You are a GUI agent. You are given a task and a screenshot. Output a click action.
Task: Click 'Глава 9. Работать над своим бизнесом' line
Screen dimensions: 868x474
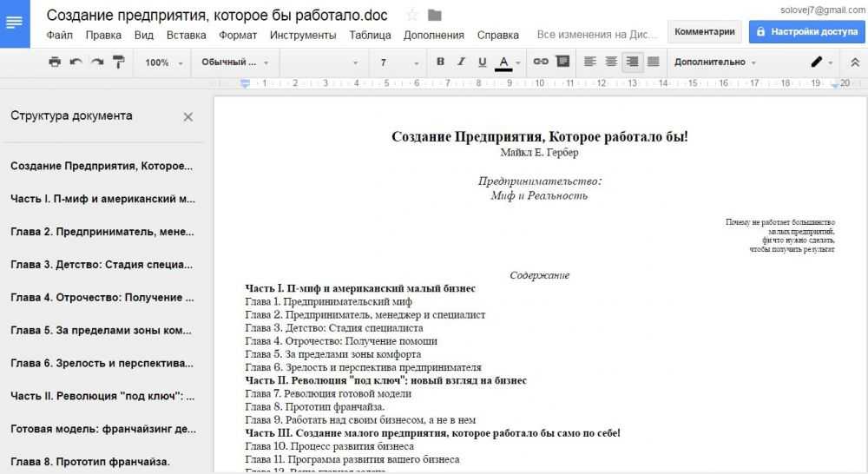tap(360, 420)
